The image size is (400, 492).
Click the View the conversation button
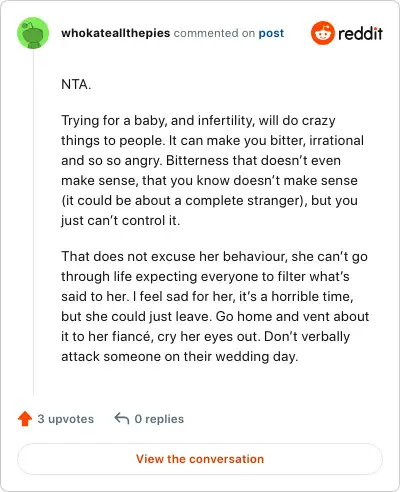(200, 459)
